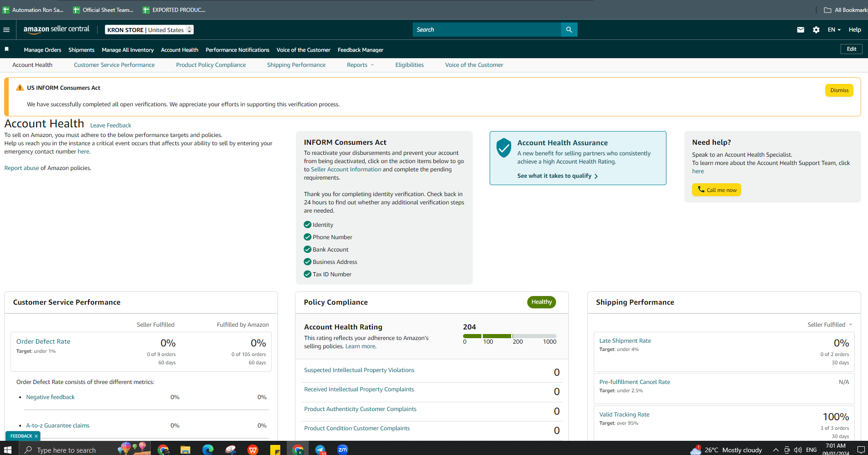
Task: Open the KRON STORE marketplace switcher dropdown
Action: point(149,30)
